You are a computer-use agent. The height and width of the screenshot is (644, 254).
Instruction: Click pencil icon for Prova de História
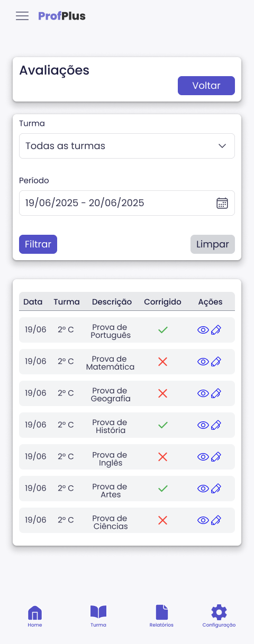(216, 425)
